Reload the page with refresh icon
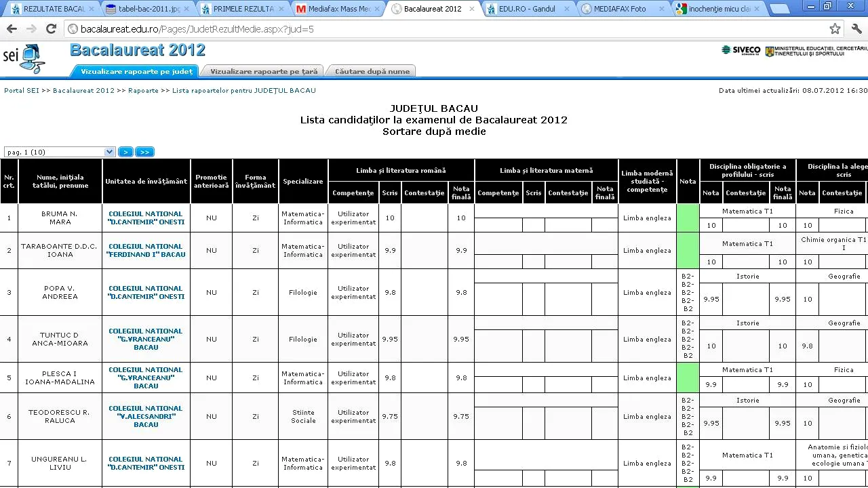Screen dimensions: 868x488 pyautogui.click(x=51, y=29)
